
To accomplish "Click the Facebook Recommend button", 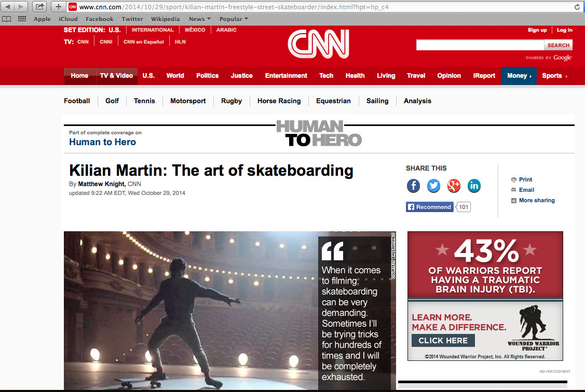I will (429, 207).
